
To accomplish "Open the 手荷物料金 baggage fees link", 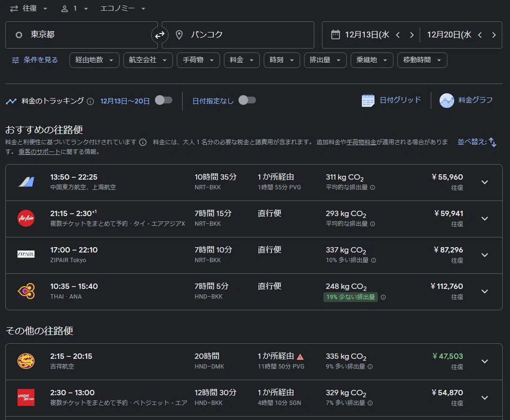I will (x=361, y=142).
